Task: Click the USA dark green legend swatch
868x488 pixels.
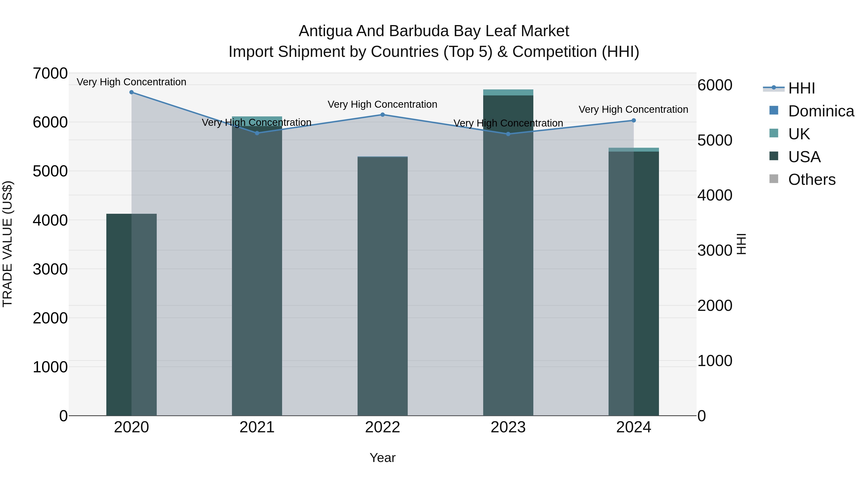Action: click(774, 156)
